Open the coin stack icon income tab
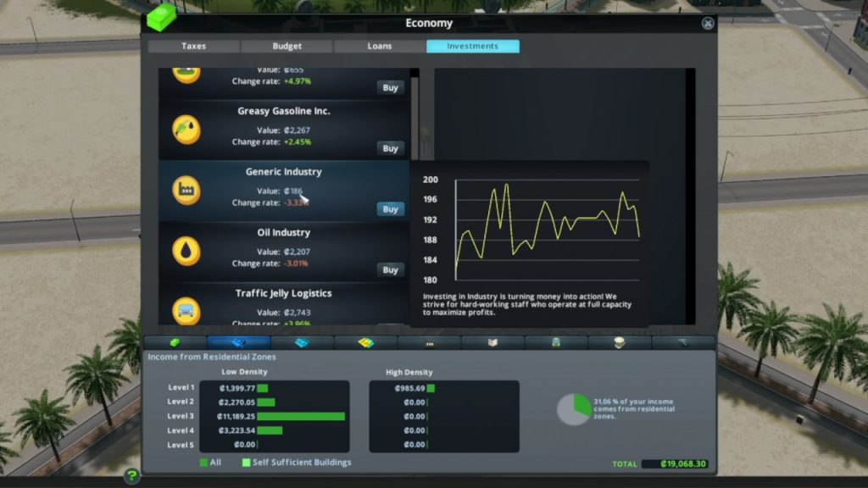The width and height of the screenshot is (868, 488). click(x=620, y=342)
